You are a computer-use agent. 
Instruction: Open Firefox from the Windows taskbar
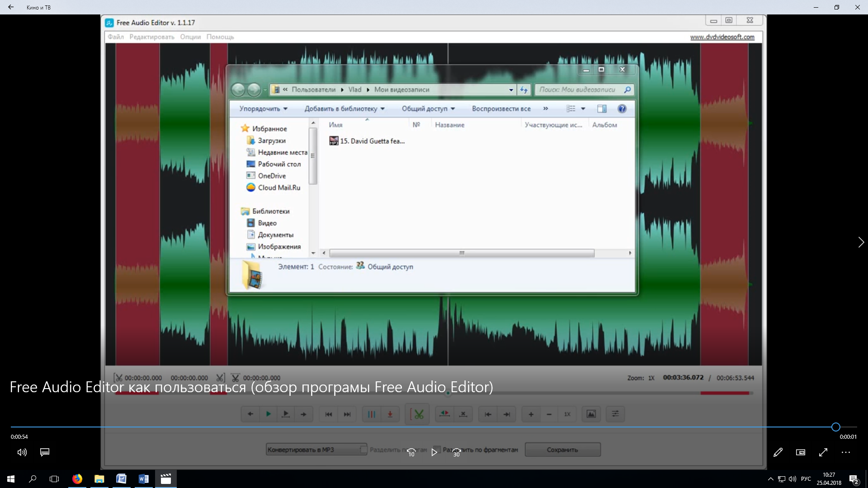(77, 479)
